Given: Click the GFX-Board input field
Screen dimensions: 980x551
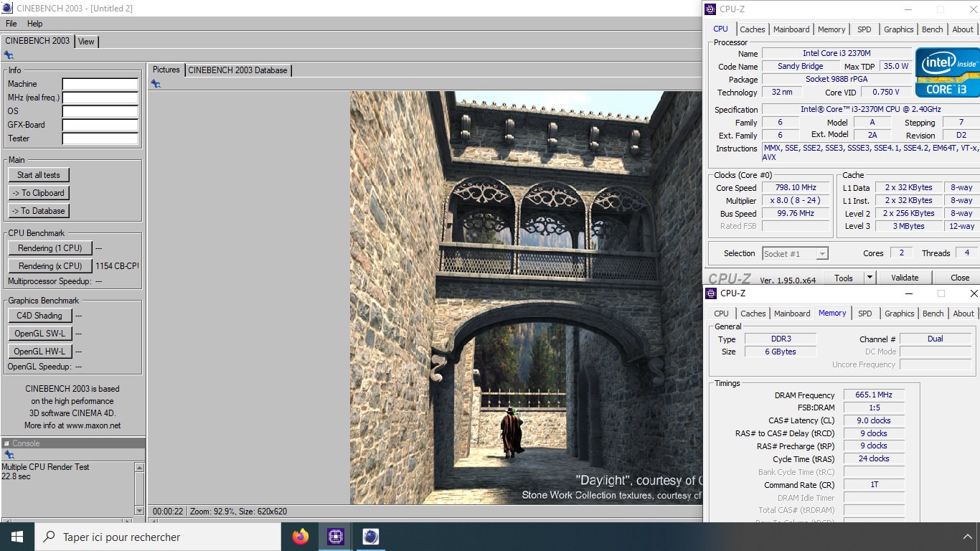Looking at the screenshot, I should (x=100, y=126).
